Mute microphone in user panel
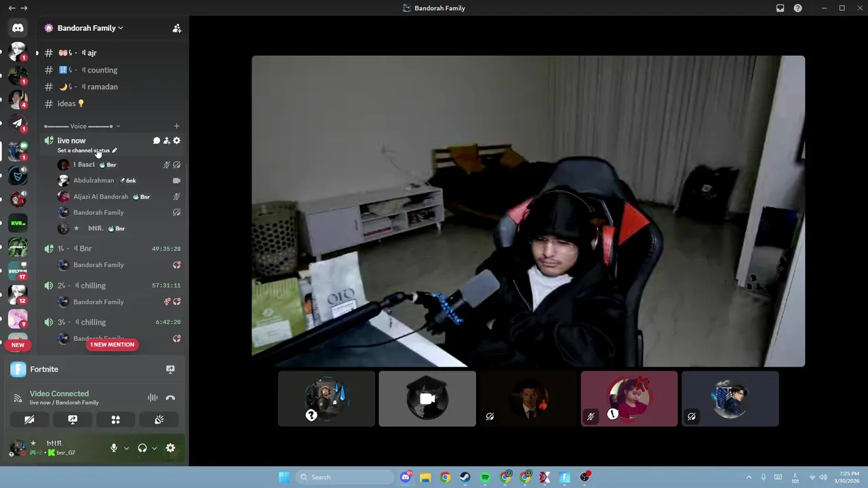This screenshot has width=868, height=488. click(114, 448)
